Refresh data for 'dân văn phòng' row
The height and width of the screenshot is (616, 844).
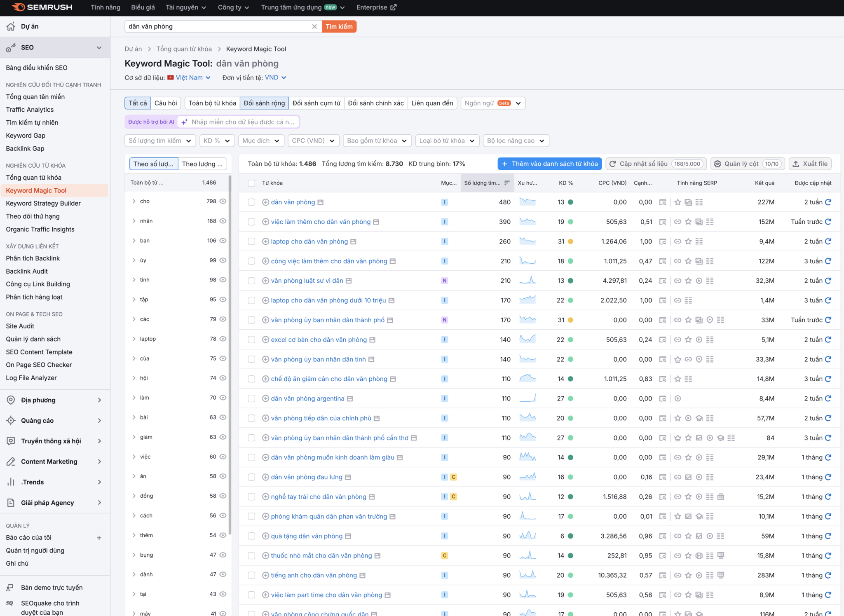pyautogui.click(x=828, y=202)
